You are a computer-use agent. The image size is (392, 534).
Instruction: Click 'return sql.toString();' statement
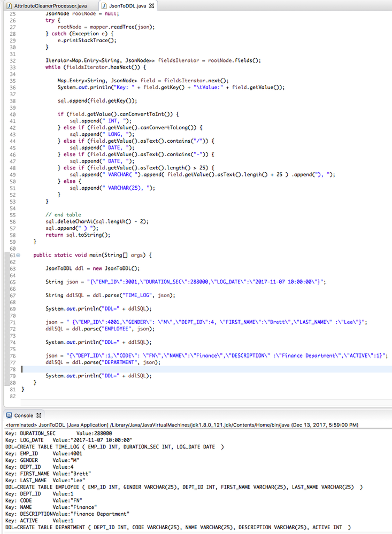coord(78,235)
